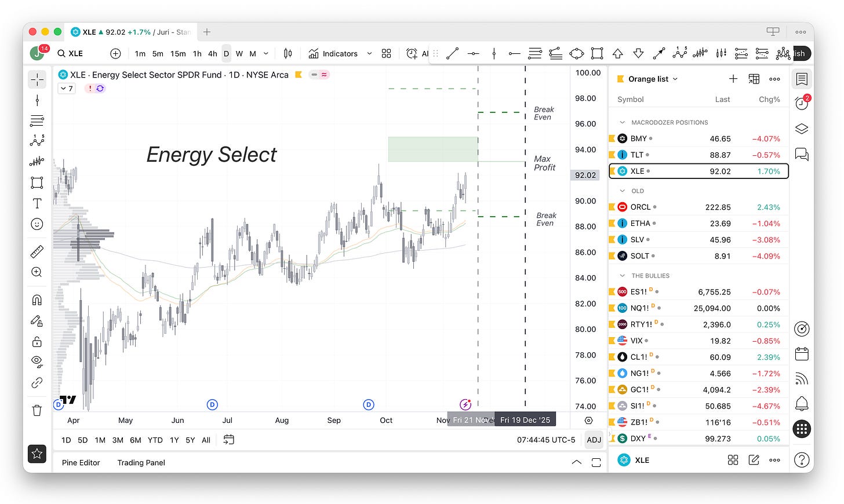844x504 pixels.
Task: Open the economic calendar panel
Action: click(x=802, y=353)
